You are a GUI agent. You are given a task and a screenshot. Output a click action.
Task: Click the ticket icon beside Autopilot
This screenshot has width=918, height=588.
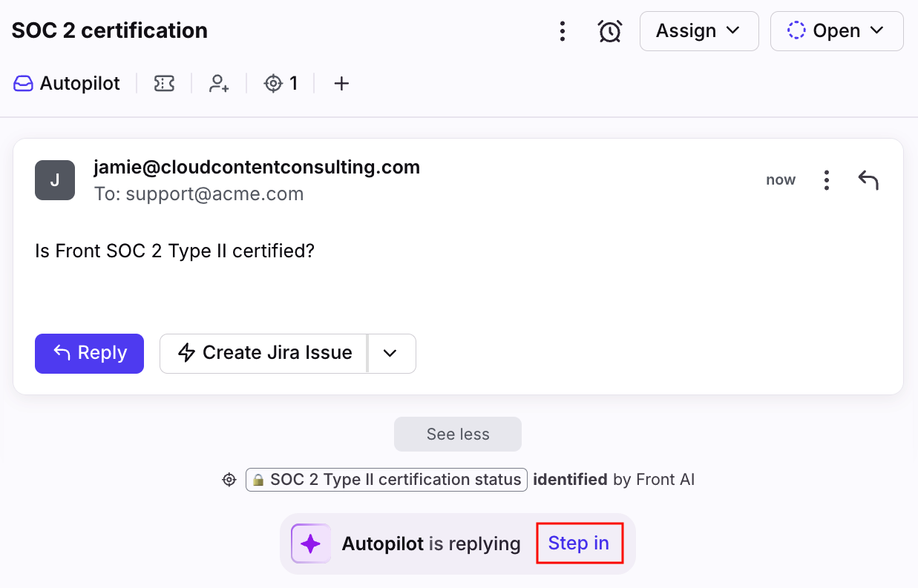click(164, 84)
